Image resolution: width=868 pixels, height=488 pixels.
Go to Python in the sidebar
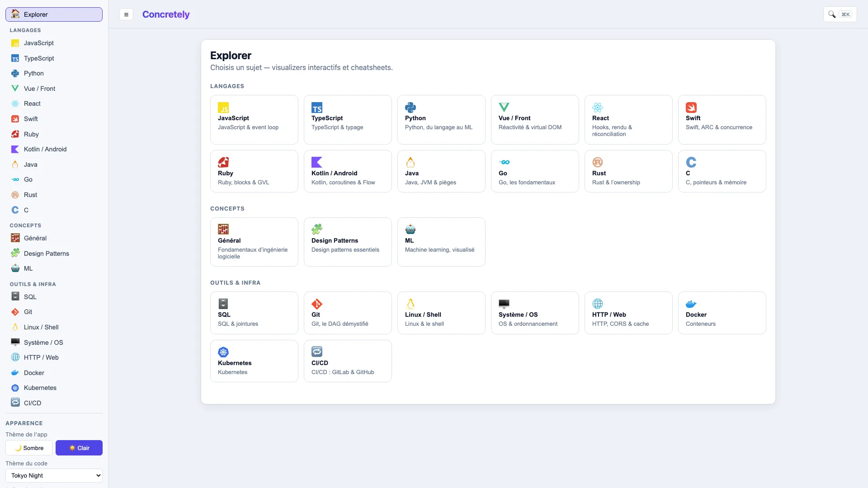[x=54, y=73]
